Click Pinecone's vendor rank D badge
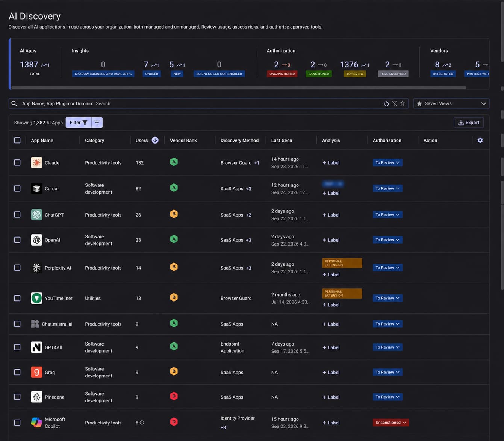Screen dimensions: 504x441 coord(174,396)
